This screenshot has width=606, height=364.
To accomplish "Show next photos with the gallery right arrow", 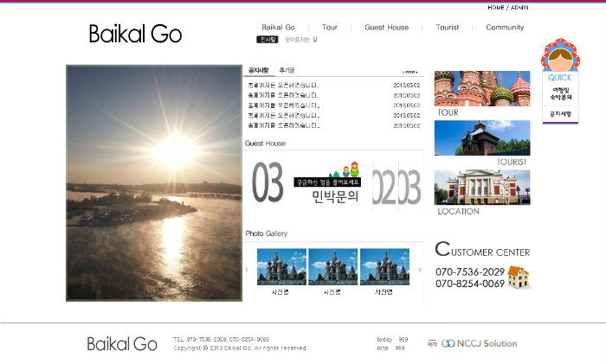I will [x=420, y=270].
